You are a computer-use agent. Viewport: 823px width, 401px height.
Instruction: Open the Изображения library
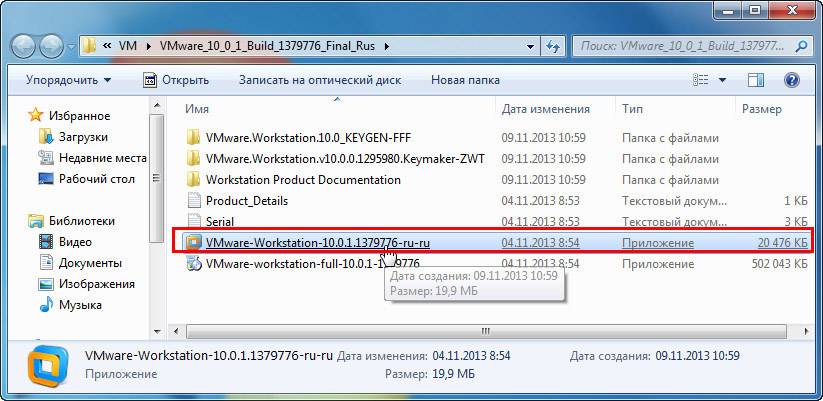click(x=97, y=284)
